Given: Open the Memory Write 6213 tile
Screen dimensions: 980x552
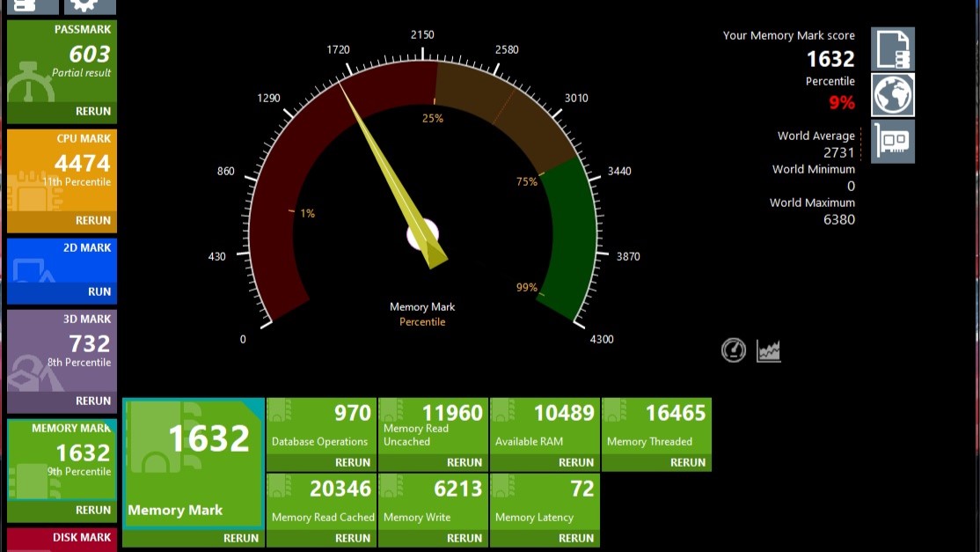Looking at the screenshot, I should pos(433,502).
